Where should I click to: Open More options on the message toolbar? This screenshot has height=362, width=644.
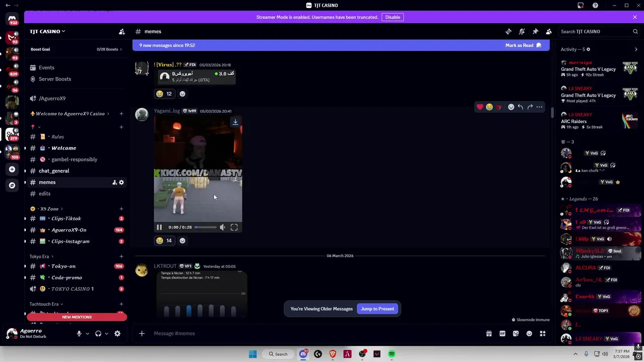pyautogui.click(x=539, y=107)
